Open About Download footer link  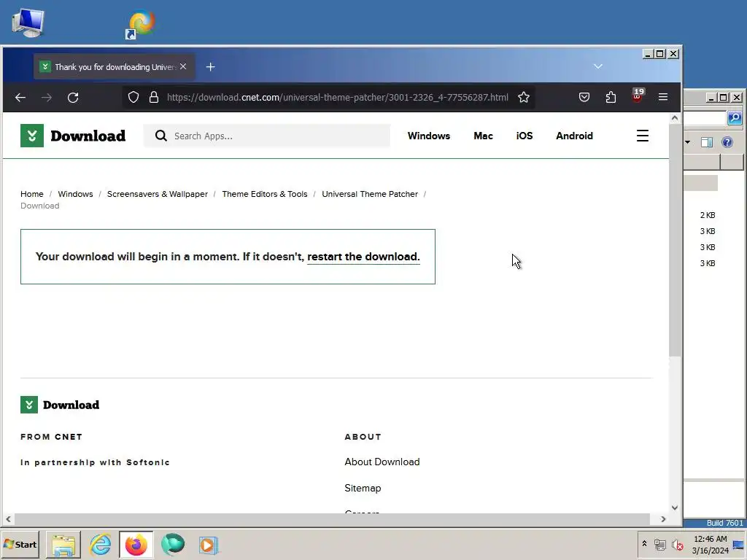click(x=382, y=462)
